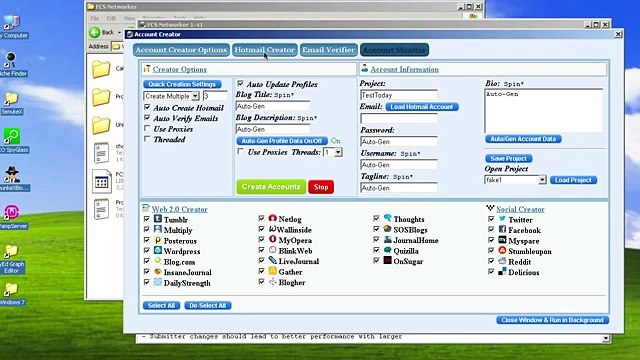Click the Wordpress site icon
This screenshot has height=360, width=640.
point(158,251)
